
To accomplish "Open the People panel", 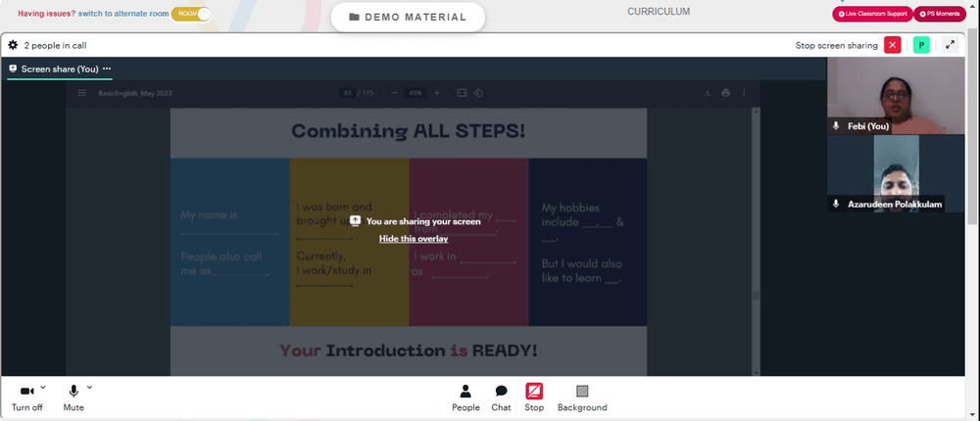I will (465, 398).
